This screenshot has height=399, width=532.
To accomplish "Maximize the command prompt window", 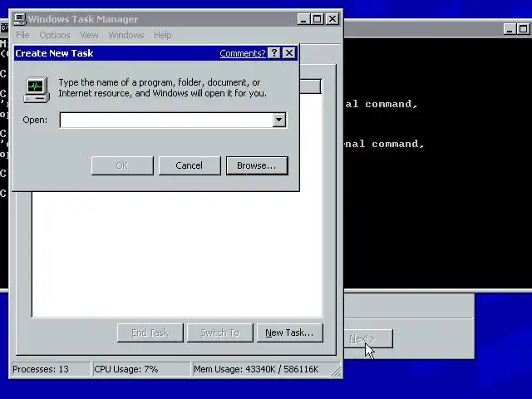I will coord(523,29).
